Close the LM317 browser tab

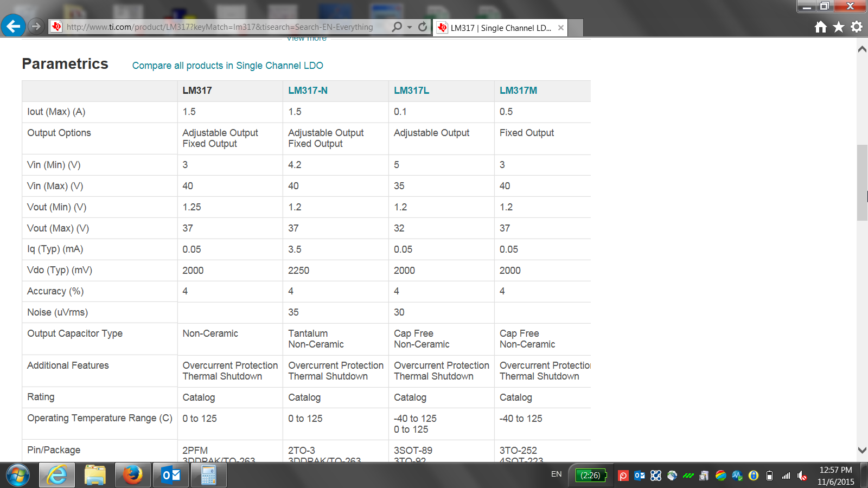click(561, 28)
